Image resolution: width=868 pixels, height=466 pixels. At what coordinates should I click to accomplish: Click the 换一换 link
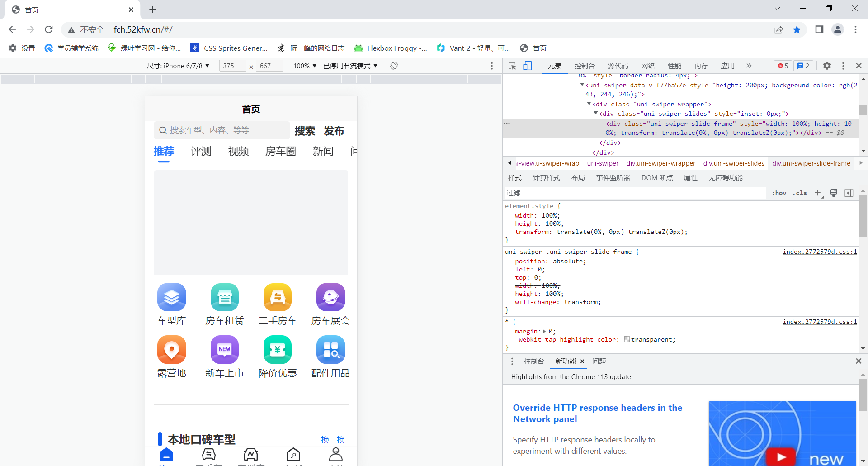point(333,439)
